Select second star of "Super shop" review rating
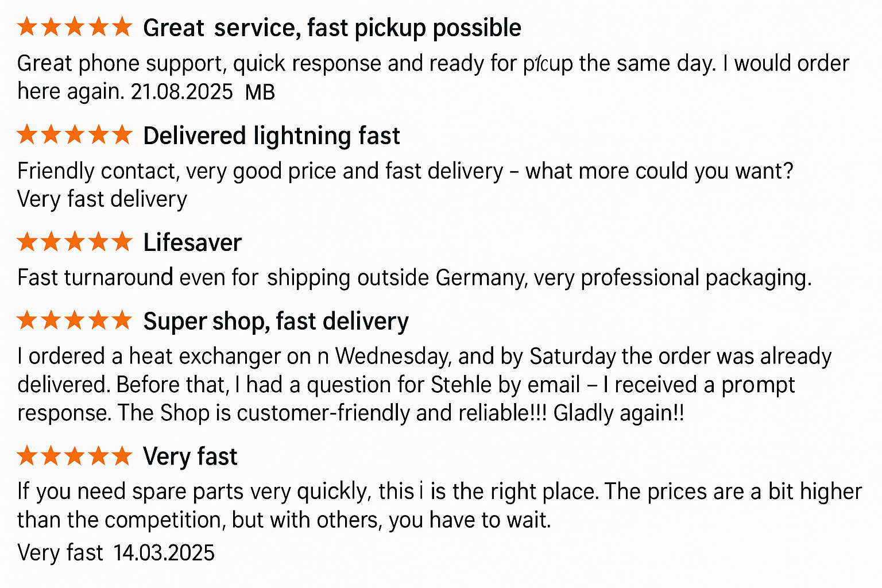 coord(51,320)
